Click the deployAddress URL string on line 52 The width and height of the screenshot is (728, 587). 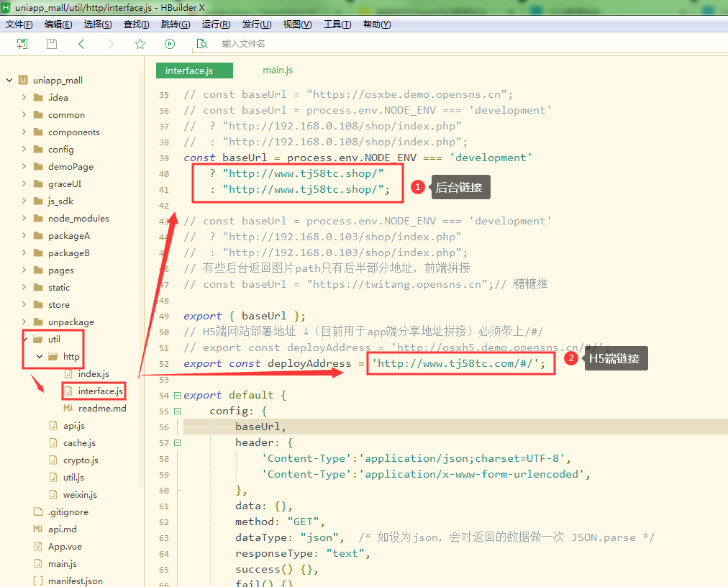[x=455, y=363]
